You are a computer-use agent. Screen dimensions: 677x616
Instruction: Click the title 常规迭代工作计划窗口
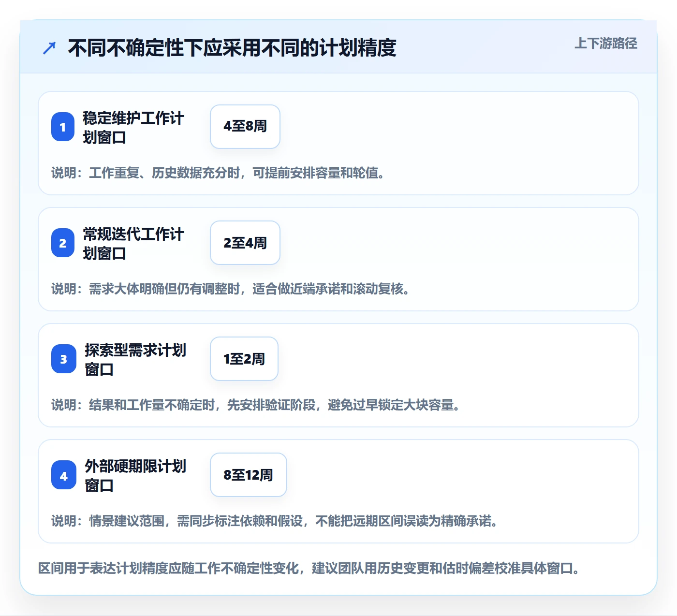[x=133, y=243]
